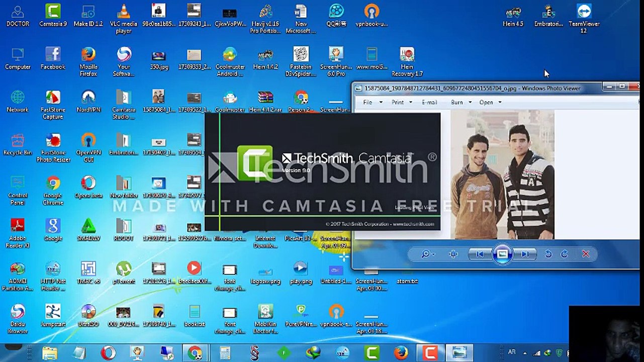The height and width of the screenshot is (362, 644).
Task: Switch to Photo Viewer taskbar button
Action: [x=459, y=353]
